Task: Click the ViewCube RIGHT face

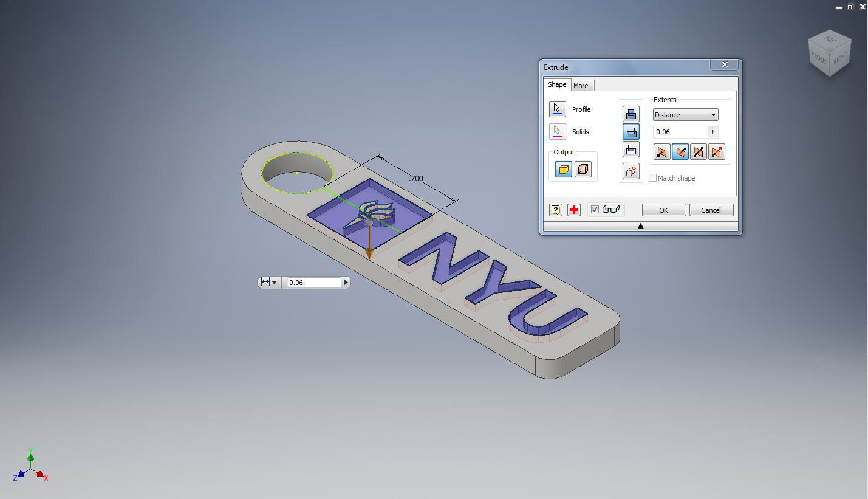Action: point(841,58)
